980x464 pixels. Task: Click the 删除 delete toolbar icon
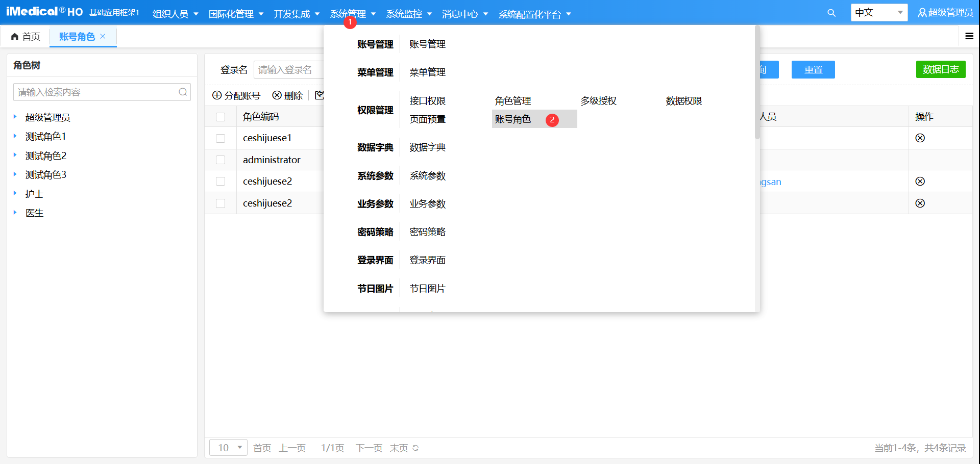(277, 95)
